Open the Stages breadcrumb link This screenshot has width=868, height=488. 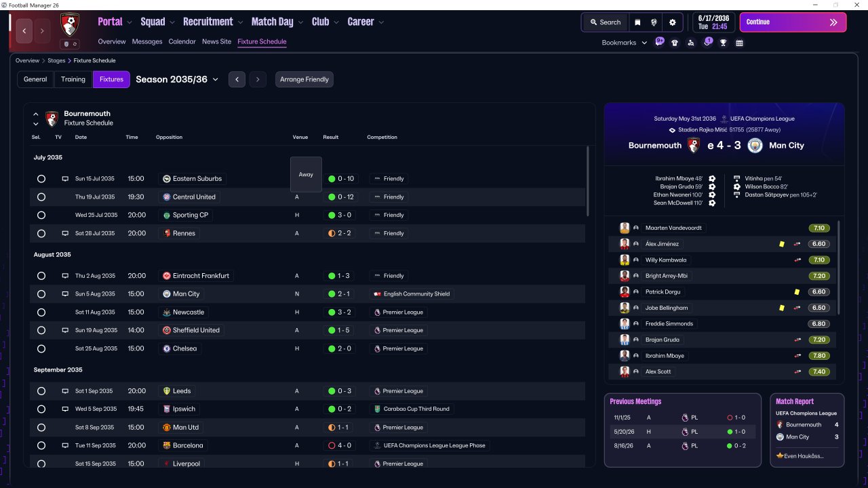[x=56, y=60]
